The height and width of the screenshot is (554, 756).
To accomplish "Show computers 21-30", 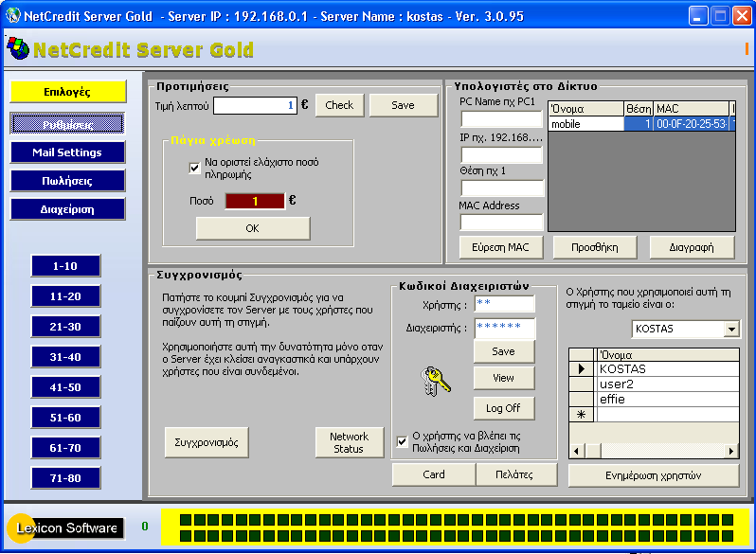I will coord(65,327).
